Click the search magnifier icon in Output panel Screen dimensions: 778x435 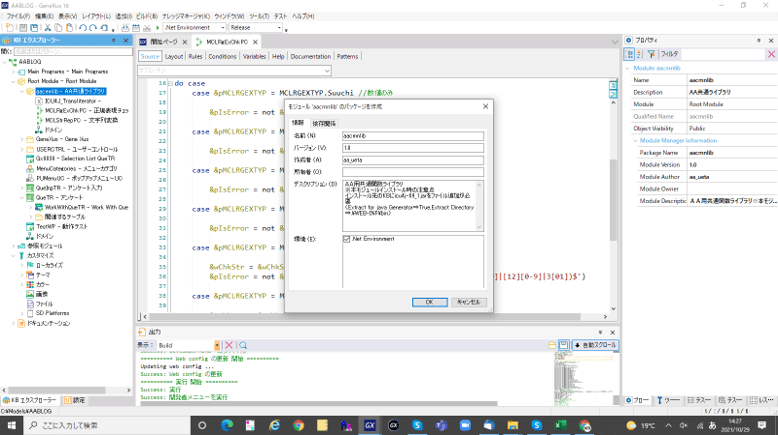243,345
